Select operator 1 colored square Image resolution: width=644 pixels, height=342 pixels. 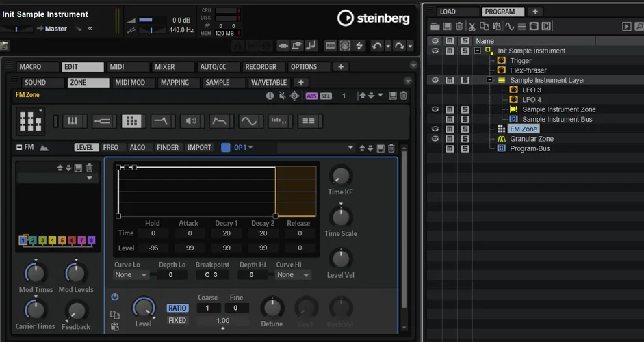23,240
